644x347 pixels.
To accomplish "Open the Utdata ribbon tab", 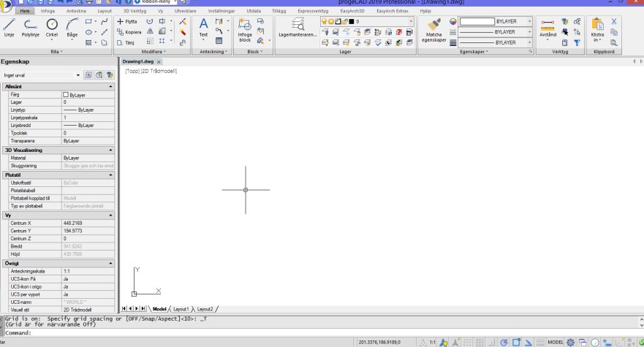I will (x=254, y=11).
